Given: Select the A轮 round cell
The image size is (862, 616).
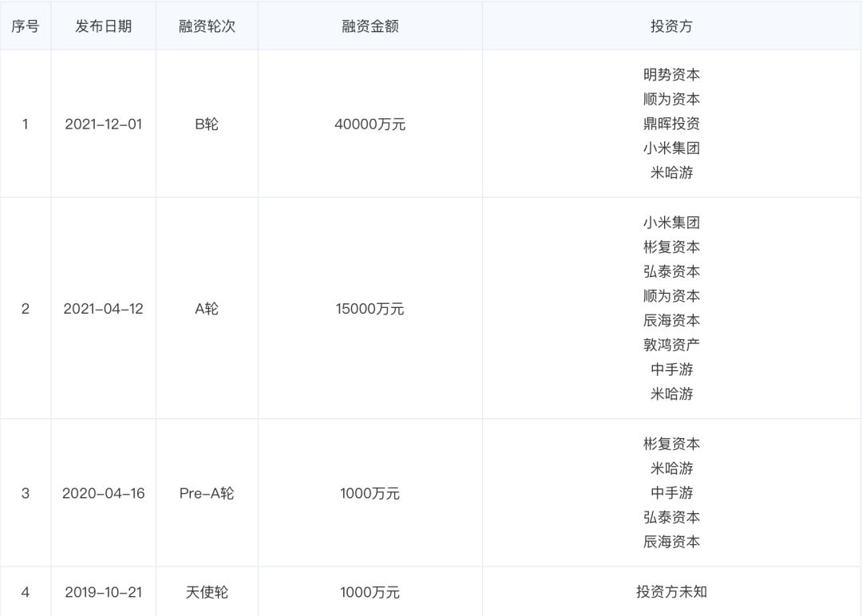Looking at the screenshot, I should point(207,309).
